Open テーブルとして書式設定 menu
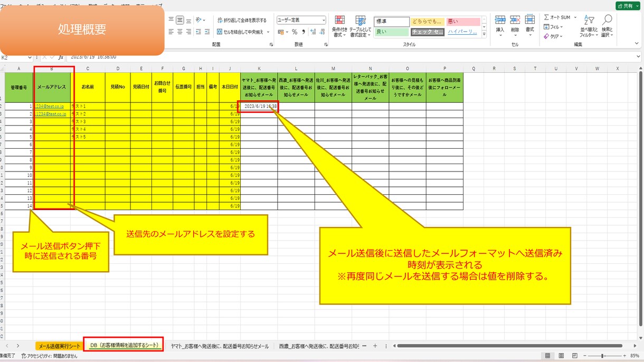The width and height of the screenshot is (644, 362). point(360,26)
